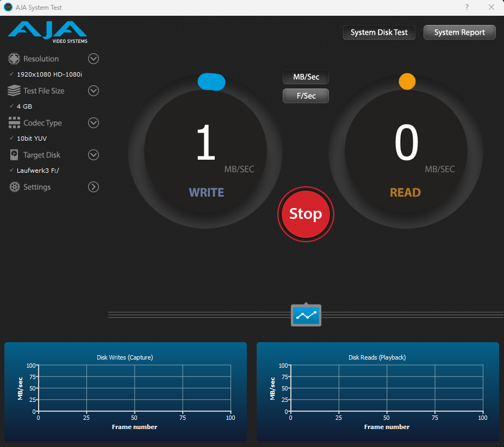
Task: Click the Target Disk label
Action: pos(42,155)
